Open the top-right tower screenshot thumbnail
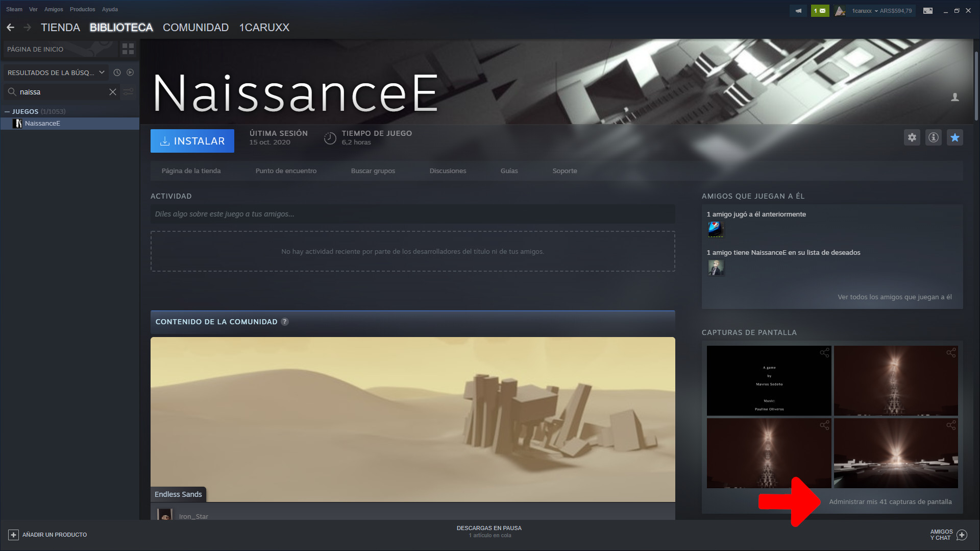The image size is (980, 551). 896,380
